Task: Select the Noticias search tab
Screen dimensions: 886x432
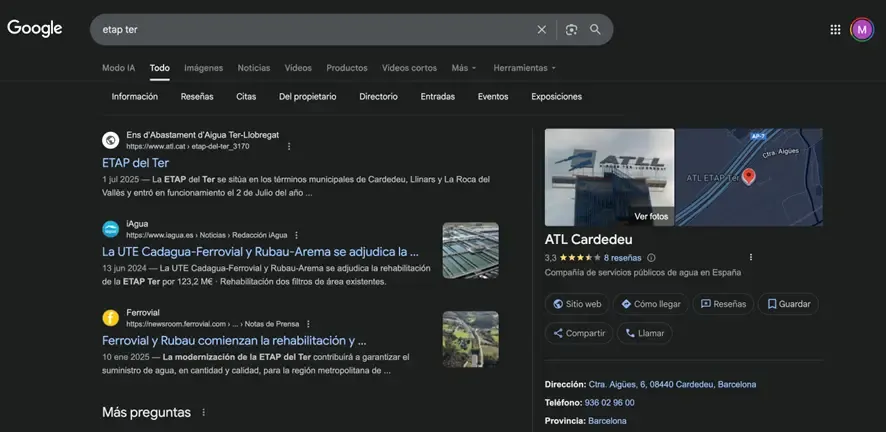Action: (253, 68)
